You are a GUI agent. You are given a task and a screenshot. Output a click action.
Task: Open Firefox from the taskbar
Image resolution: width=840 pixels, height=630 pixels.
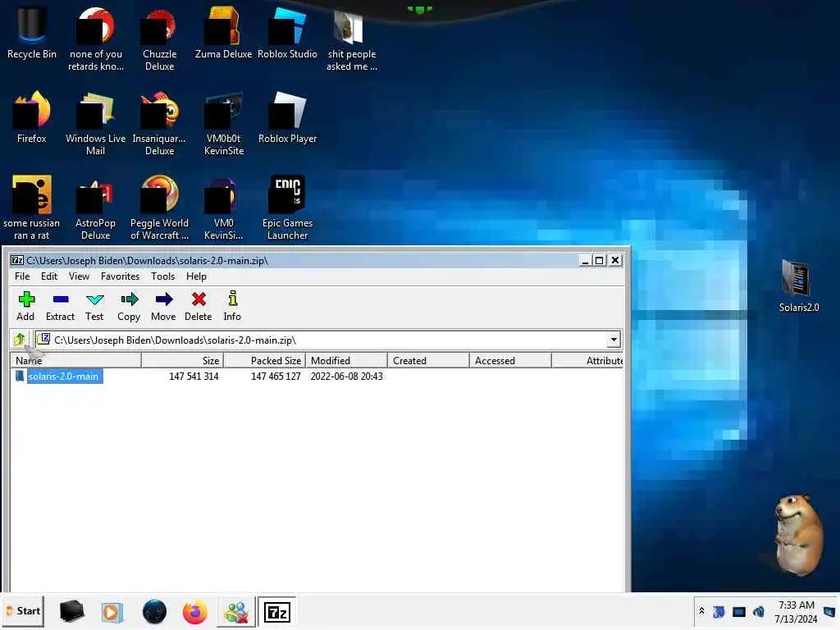click(x=195, y=612)
